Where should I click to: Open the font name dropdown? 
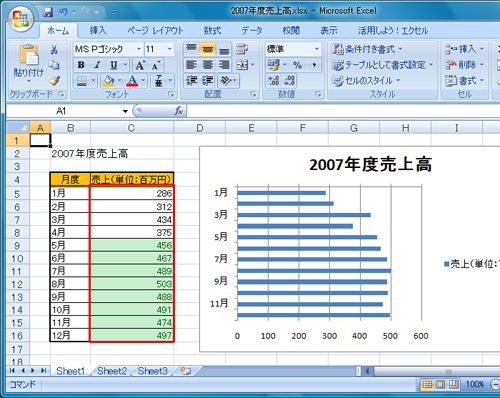[x=139, y=49]
